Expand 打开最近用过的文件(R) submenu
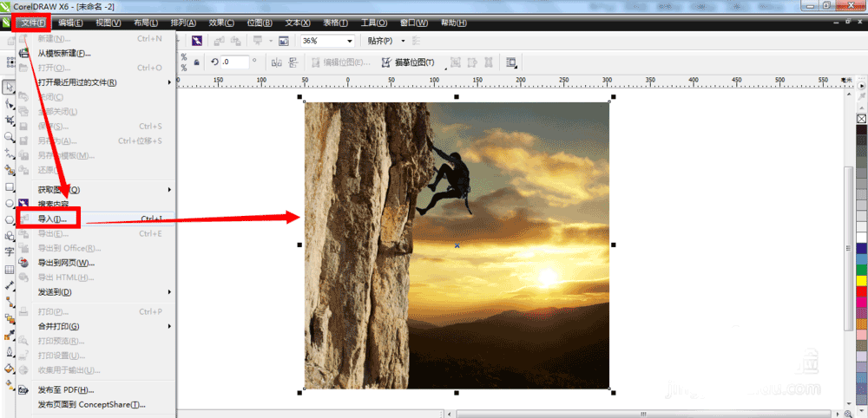Image resolution: width=868 pixels, height=418 pixels. tap(169, 82)
